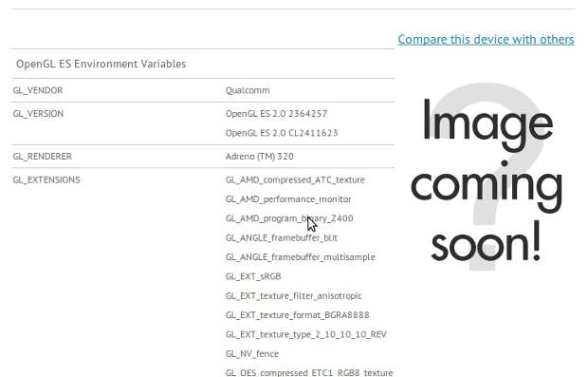Click the GL_EXTENSIONS row label
This screenshot has width=588, height=377.
46,179
